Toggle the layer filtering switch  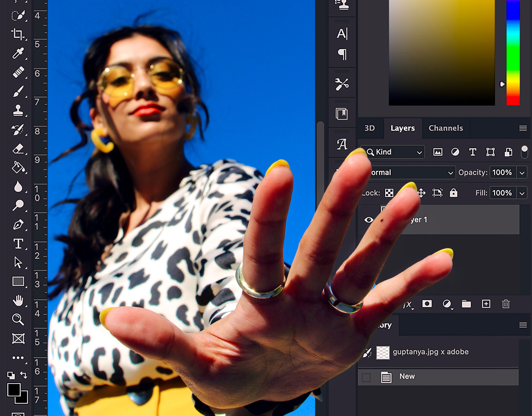pyautogui.click(x=524, y=152)
